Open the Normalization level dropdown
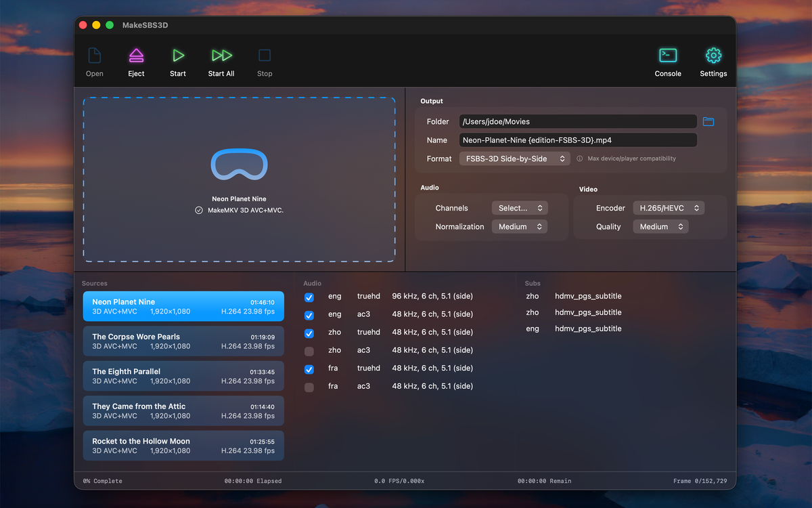Viewport: 812px width, 508px height. pos(519,226)
